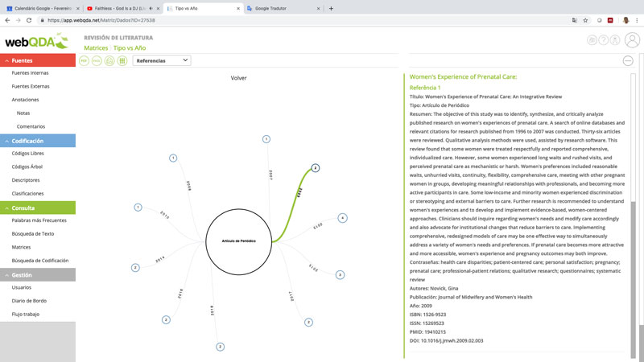
Task: Mute the Faithless YouTube tab audio icon
Action: 151,8
